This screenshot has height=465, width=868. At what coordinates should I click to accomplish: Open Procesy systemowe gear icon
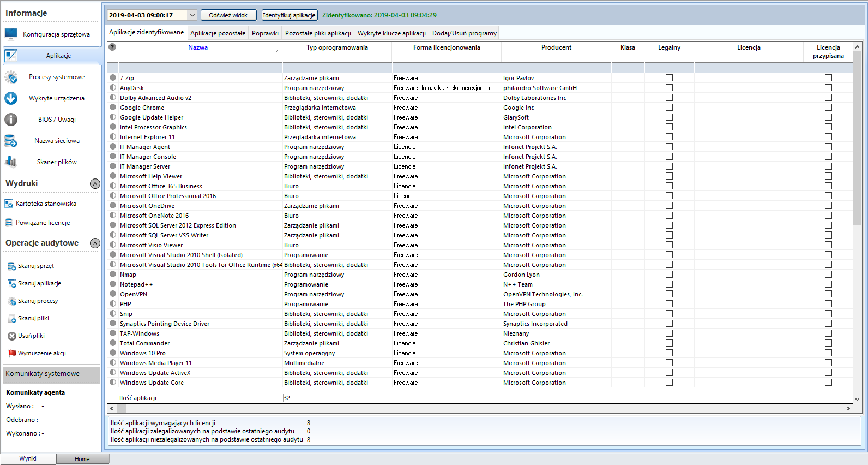coord(11,77)
